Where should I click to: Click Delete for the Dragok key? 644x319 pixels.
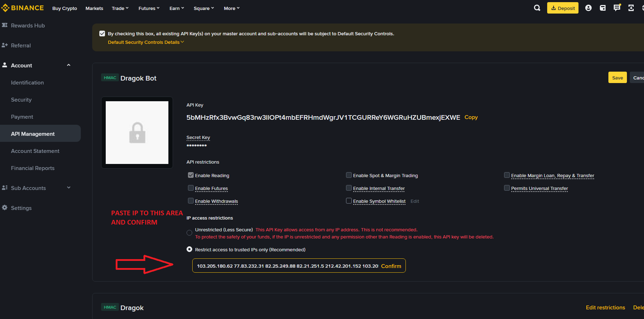(x=638, y=307)
